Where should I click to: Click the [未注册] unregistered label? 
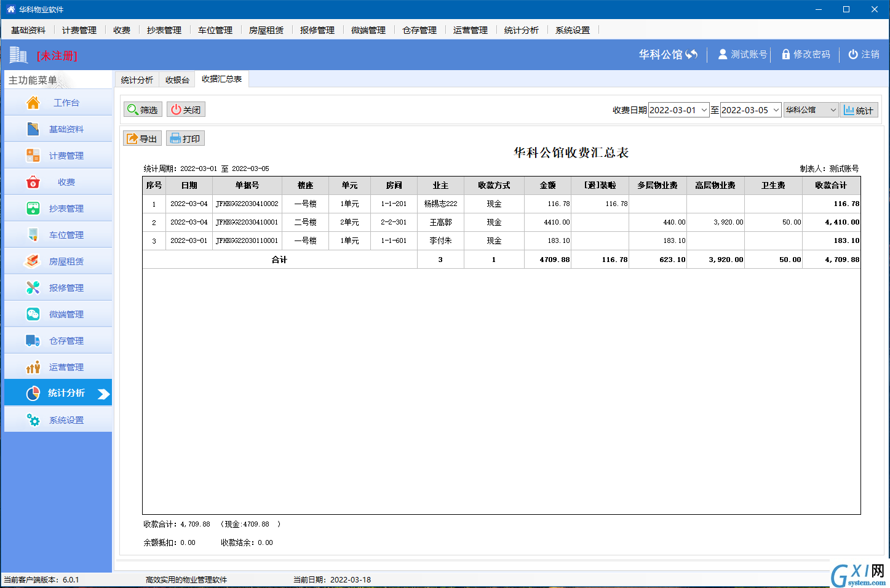(x=57, y=55)
